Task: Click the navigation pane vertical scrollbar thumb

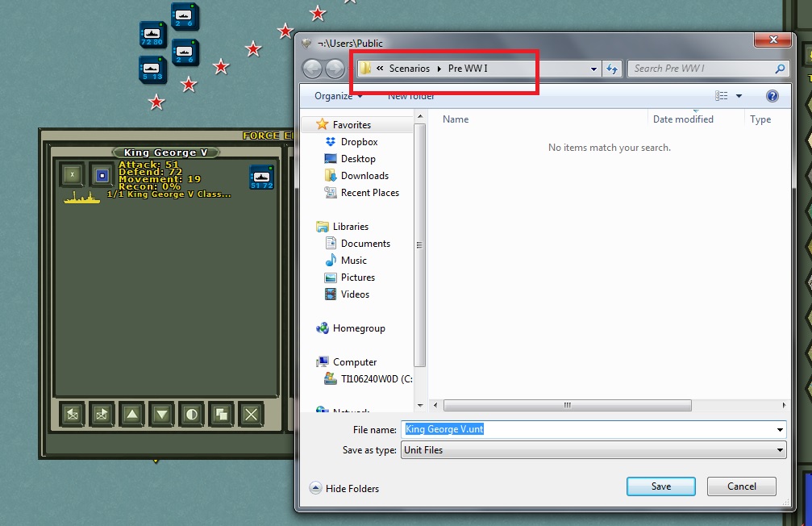Action: coord(420,244)
